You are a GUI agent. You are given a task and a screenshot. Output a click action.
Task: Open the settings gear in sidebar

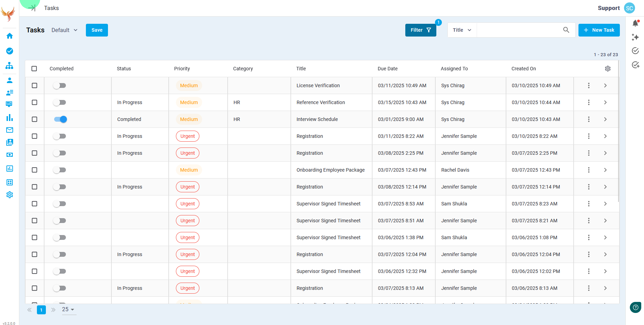point(10,195)
